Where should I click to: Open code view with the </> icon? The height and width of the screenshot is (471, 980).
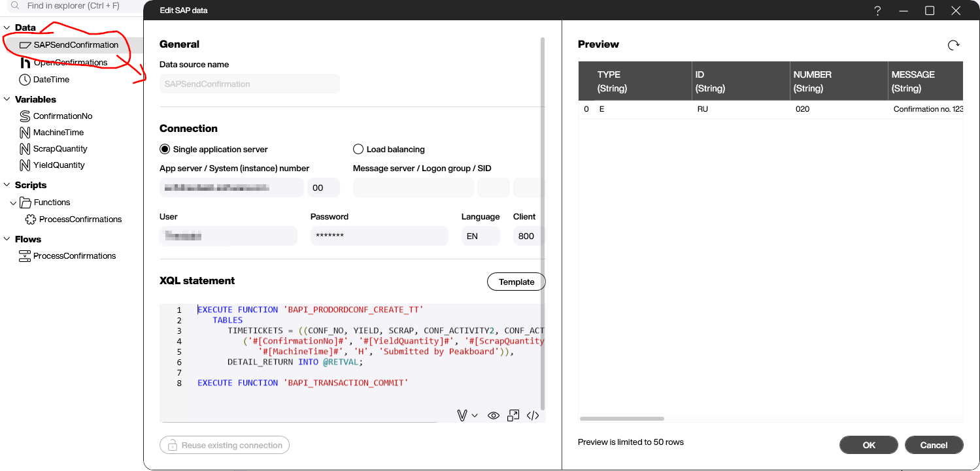[x=533, y=415]
